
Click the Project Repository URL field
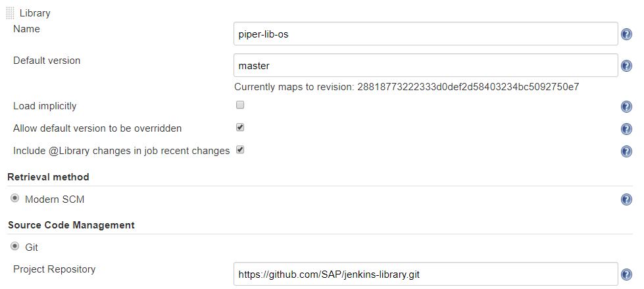click(426, 274)
